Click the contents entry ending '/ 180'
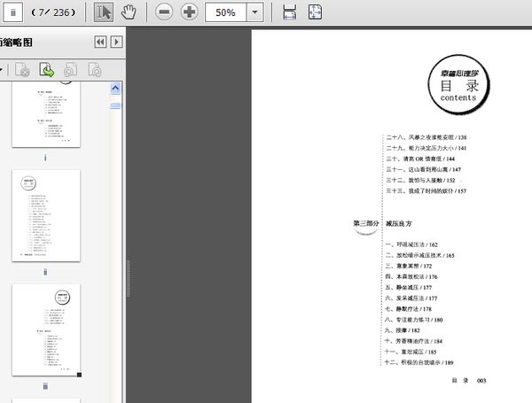 tap(414, 320)
